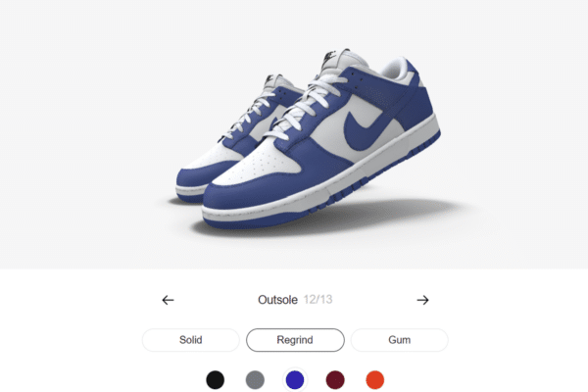Select the blue swoosh on the front shoe
Screen dimensions: 588x392
pos(363,129)
